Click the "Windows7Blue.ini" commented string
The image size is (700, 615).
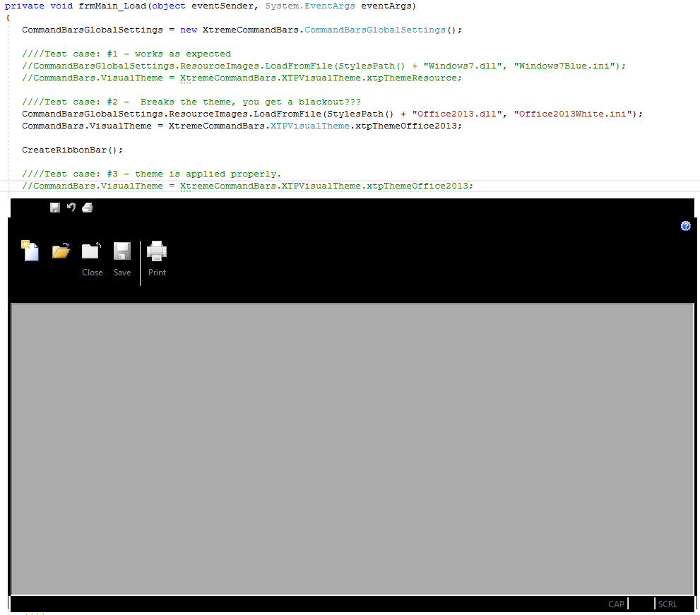click(564, 66)
